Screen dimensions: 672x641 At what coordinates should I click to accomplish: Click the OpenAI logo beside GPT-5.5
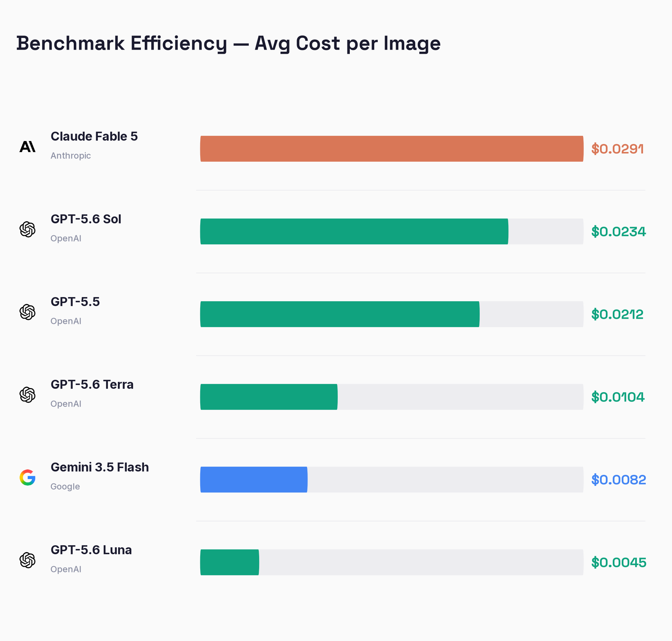click(28, 312)
